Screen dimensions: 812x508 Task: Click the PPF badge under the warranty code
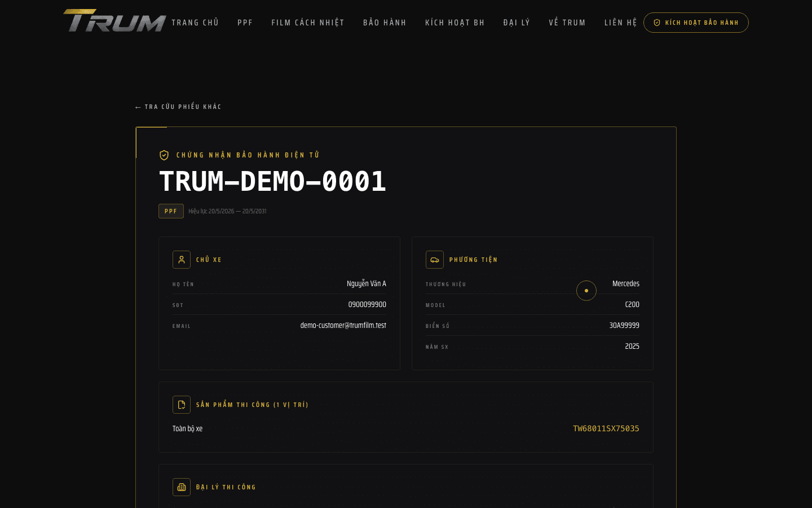tap(171, 211)
